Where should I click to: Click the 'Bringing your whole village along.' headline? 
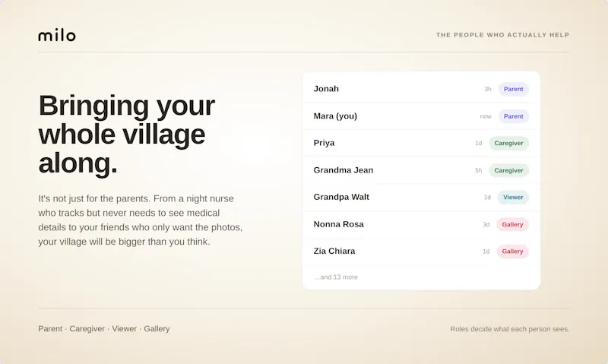pos(126,135)
